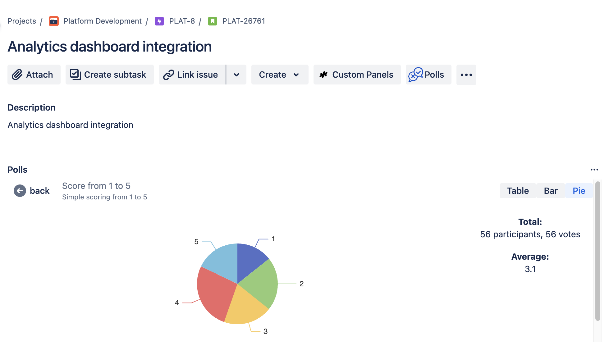Viewport: 614px width, 364px height.
Task: Open the Projects breadcrumb link
Action: point(21,21)
